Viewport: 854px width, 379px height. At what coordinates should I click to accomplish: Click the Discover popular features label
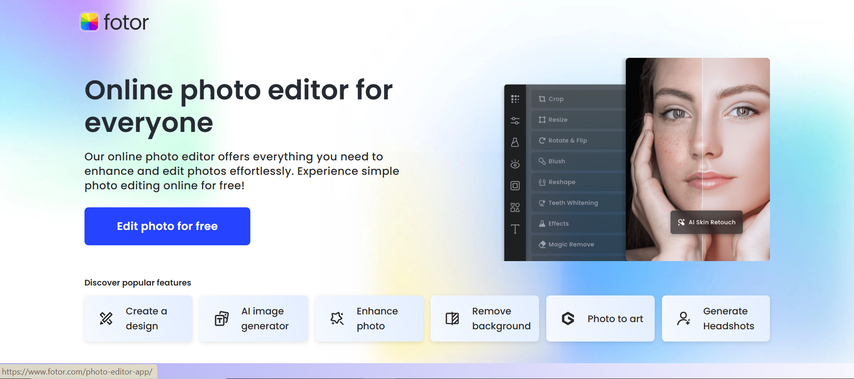click(x=138, y=283)
